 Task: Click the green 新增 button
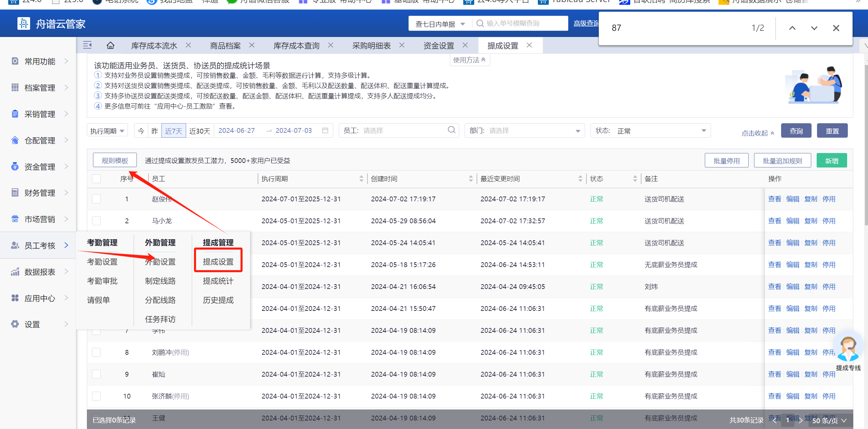(x=831, y=161)
